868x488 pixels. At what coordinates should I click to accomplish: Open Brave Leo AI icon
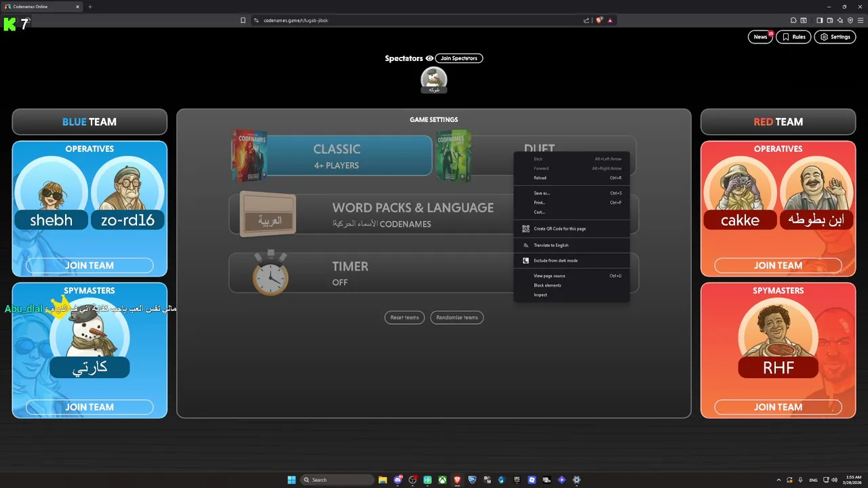tap(840, 20)
